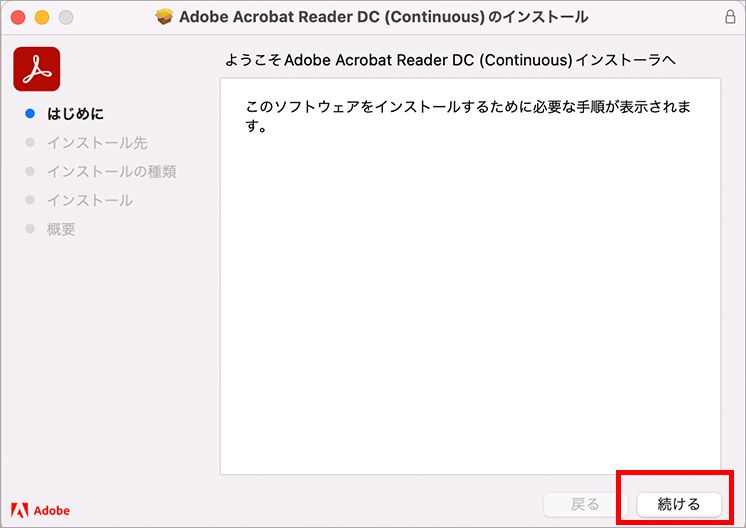Viewport: 746px width, 528px height.
Task: Select the はじめに step in the sidebar
Action: [x=75, y=114]
